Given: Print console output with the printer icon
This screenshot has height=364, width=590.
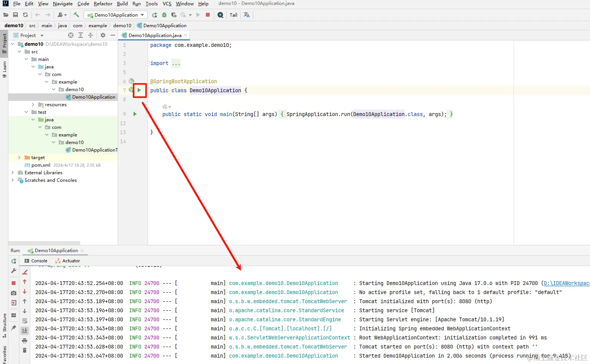Looking at the screenshot, I should (x=25, y=341).
